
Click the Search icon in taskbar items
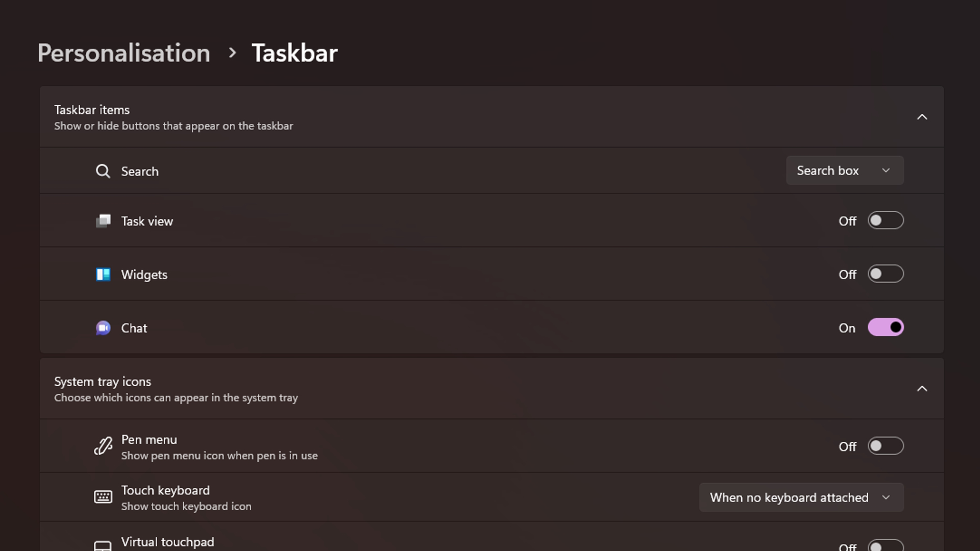[x=103, y=171]
